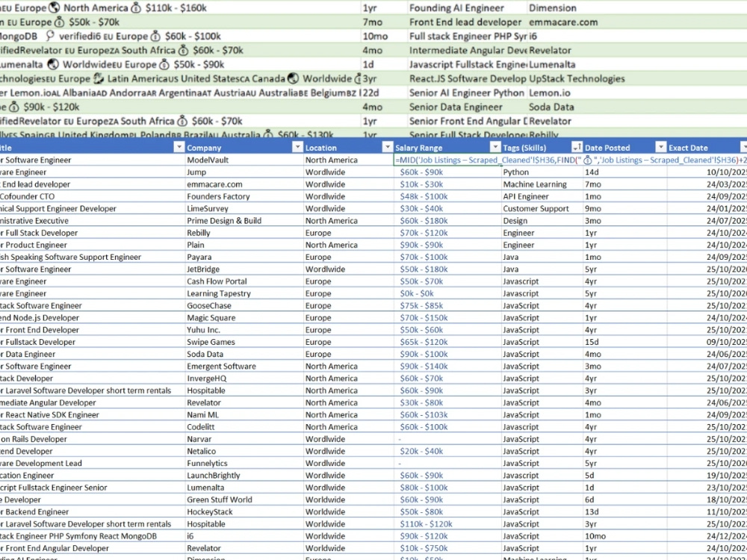Open the Title column filter dropdown

tap(179, 147)
